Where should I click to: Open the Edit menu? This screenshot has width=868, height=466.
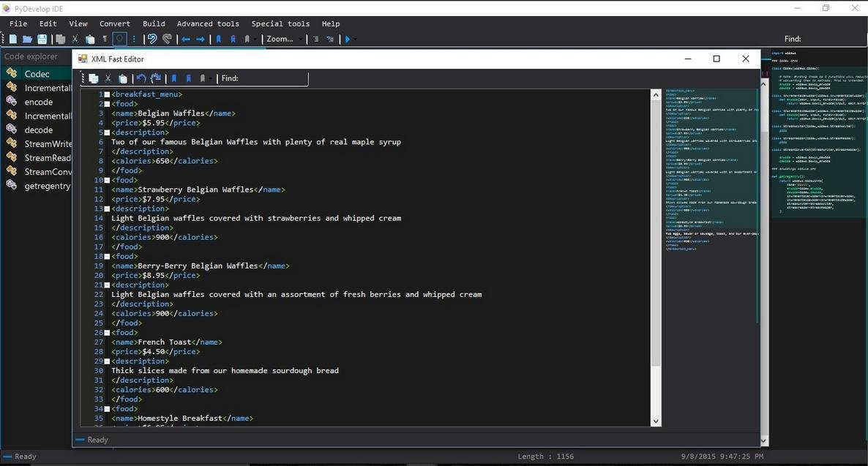(x=48, y=24)
